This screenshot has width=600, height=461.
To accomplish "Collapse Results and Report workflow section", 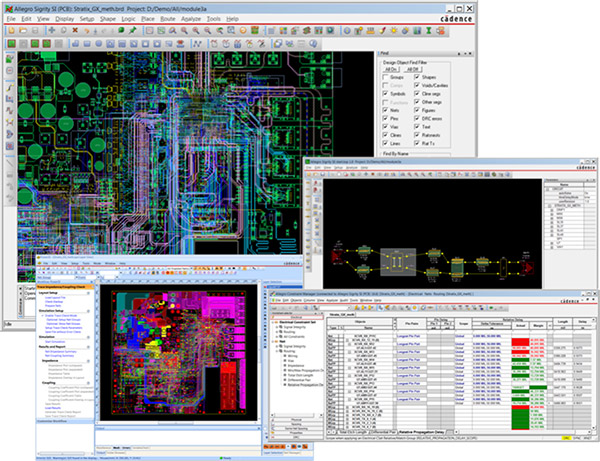I will tap(89, 347).
